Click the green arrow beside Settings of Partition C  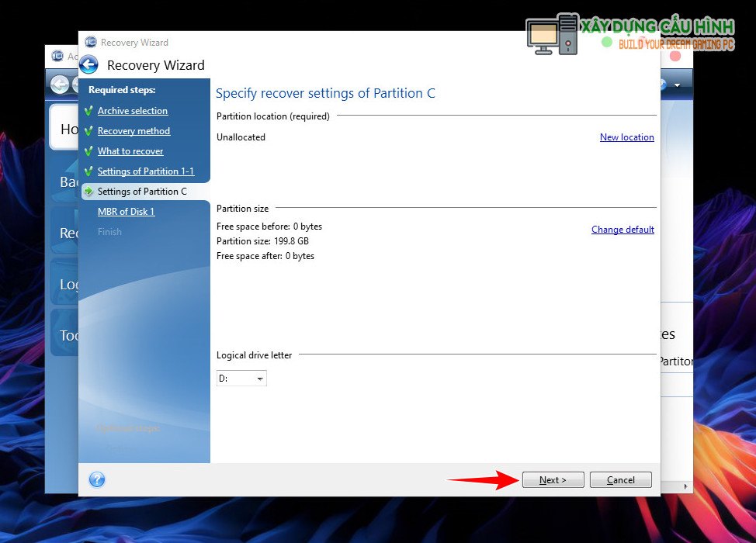tap(89, 192)
